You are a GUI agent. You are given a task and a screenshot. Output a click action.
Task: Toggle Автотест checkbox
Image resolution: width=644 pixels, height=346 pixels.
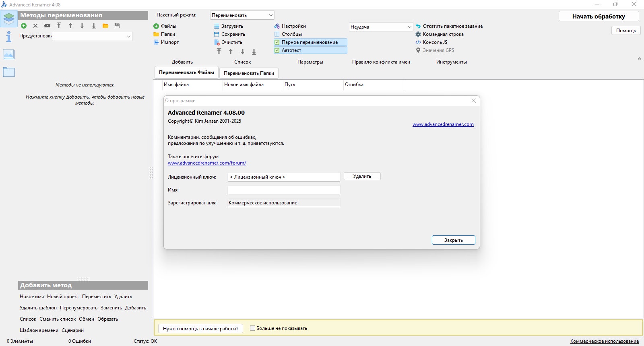(310, 50)
